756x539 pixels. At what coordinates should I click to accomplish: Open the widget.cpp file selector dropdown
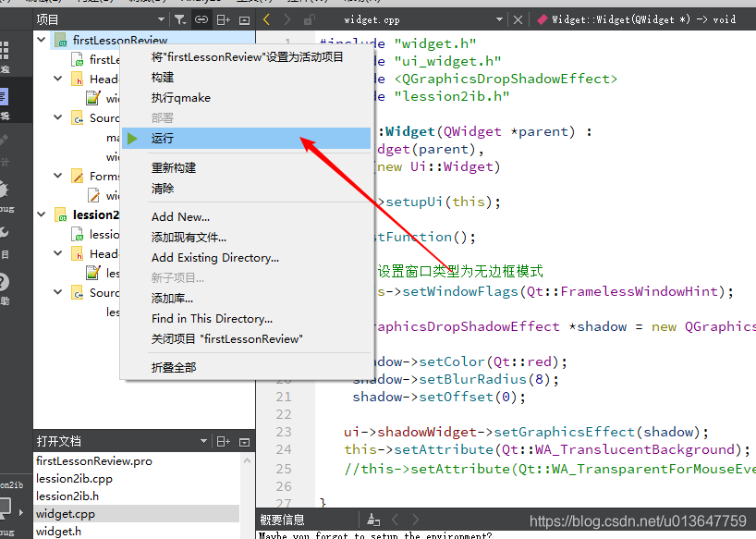[499, 19]
